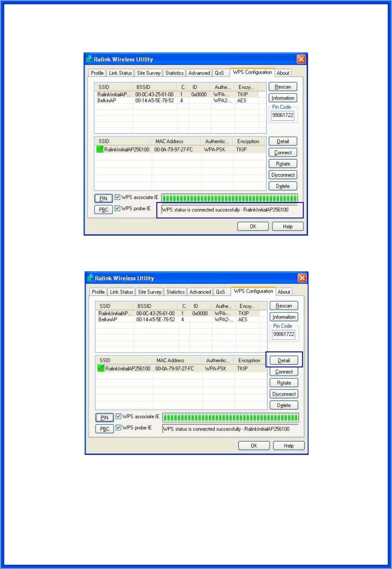Viewport: 392px width, 569px height.
Task: Select BSSID 00-0C-43-25-61-00 in lower window
Action: pyautogui.click(x=155, y=313)
